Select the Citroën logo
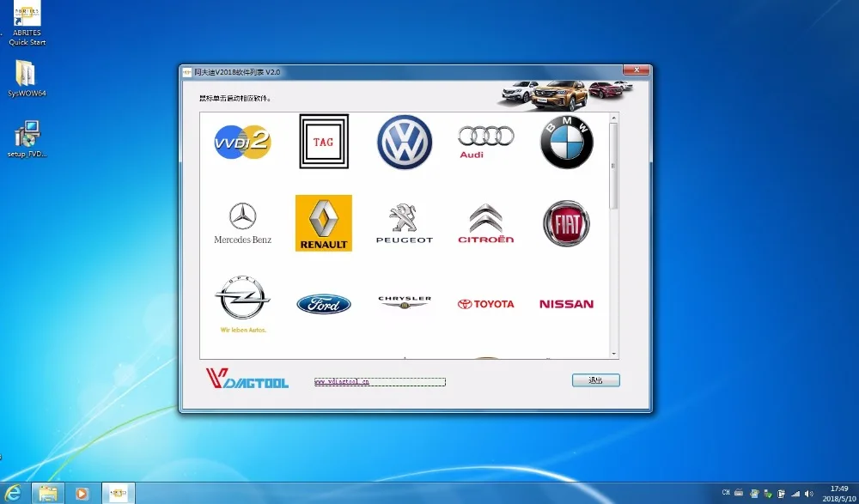Viewport: 859px width, 504px height. coord(485,223)
